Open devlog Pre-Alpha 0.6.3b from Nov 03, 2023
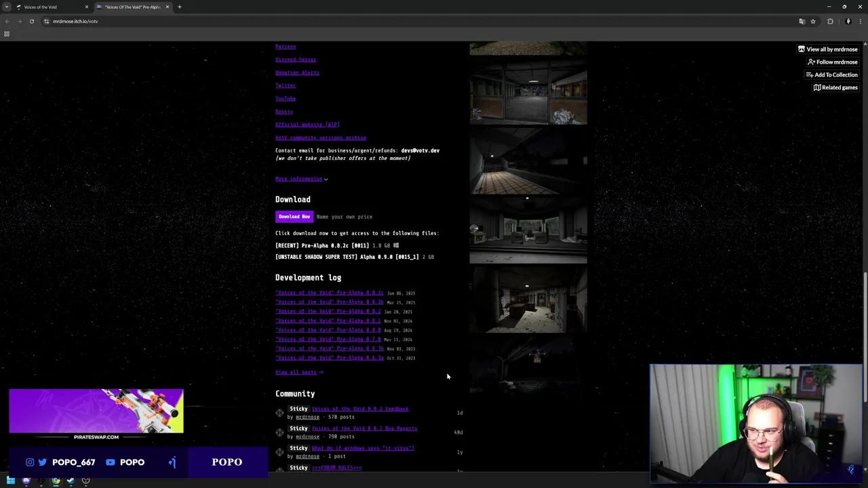Screen dimensions: 868x488 (x=330, y=348)
